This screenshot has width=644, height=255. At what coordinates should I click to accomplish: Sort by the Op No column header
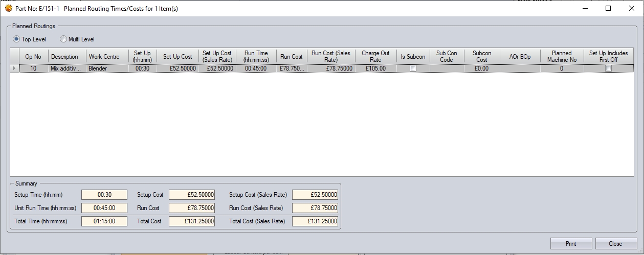coord(33,56)
